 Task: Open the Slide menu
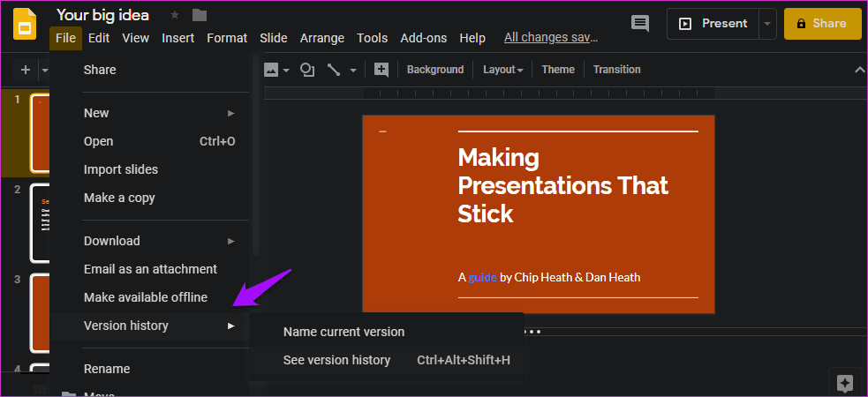[274, 38]
